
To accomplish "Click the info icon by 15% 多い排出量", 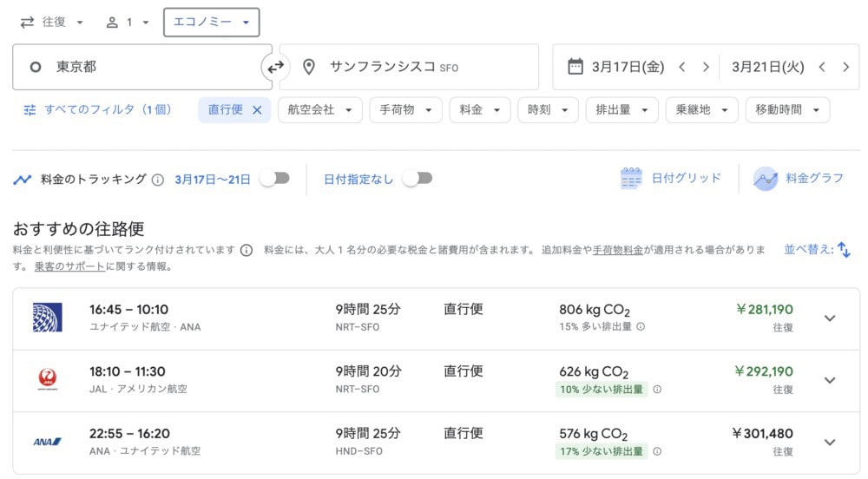I will click(x=641, y=326).
